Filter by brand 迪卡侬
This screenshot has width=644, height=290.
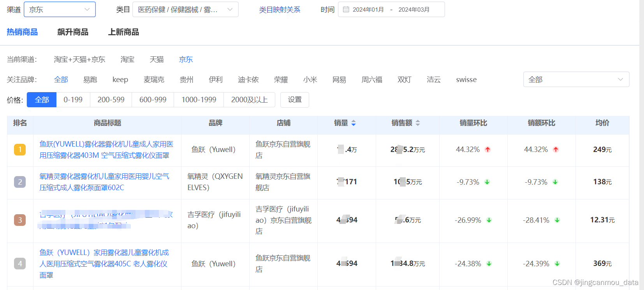pos(248,79)
